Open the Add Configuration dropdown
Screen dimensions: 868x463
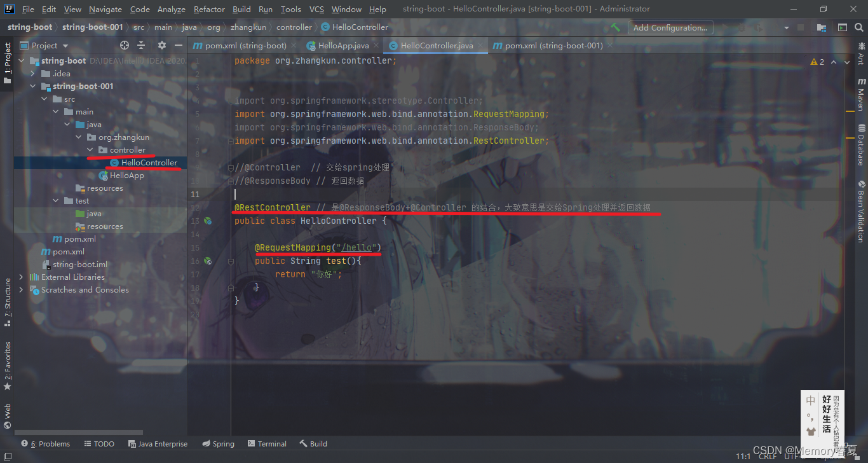point(670,27)
